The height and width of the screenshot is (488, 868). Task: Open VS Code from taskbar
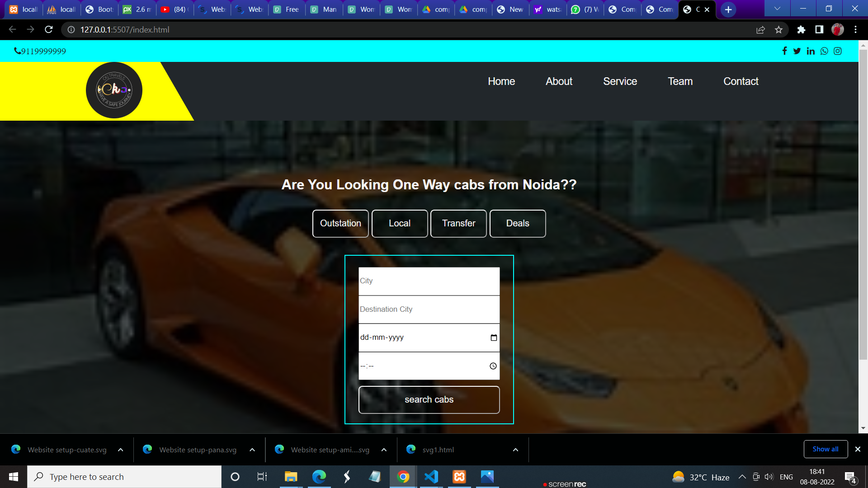pyautogui.click(x=431, y=477)
